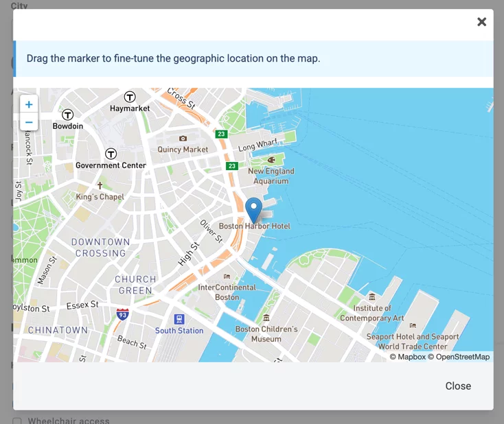Click the Quincy Market camera icon
The width and height of the screenshot is (504, 424).
tap(183, 139)
